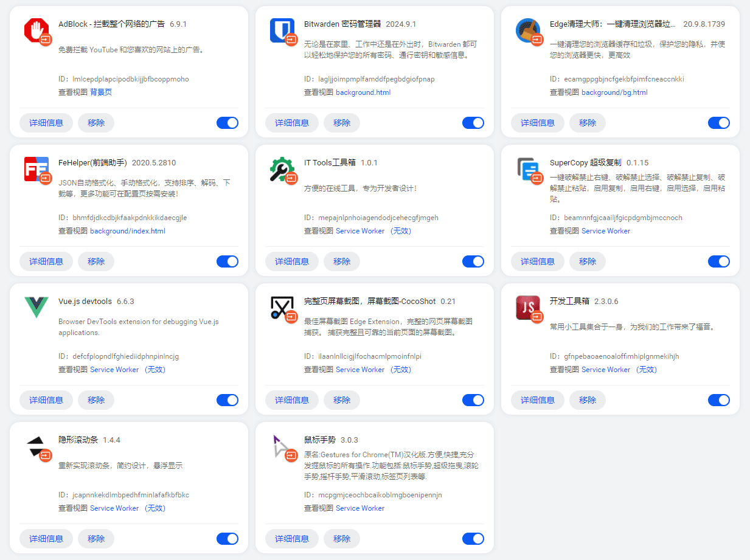Open 开发工具箱 详细信息 button
Viewport: 750px width, 560px height.
[538, 400]
